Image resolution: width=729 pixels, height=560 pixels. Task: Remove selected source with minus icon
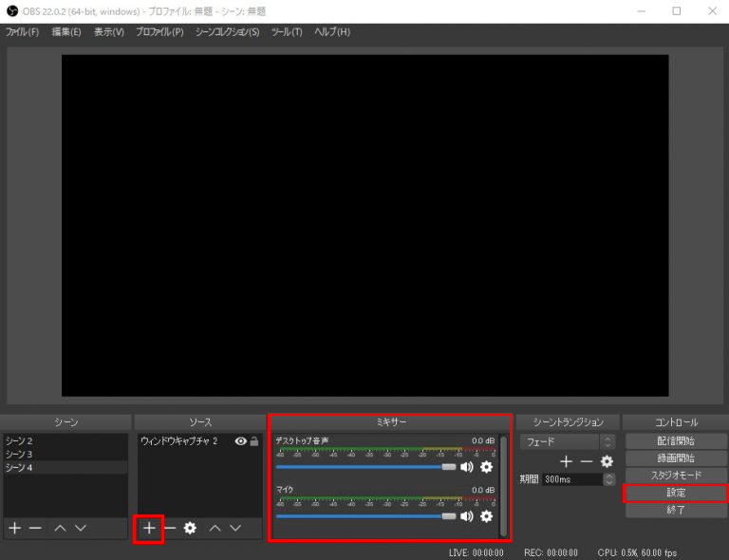click(170, 528)
